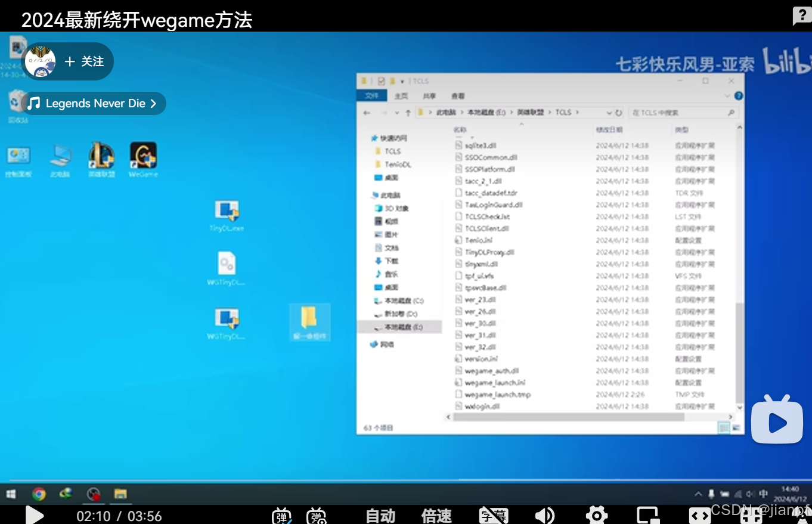Open danmaku settings icon
This screenshot has width=812, height=524.
(x=317, y=516)
